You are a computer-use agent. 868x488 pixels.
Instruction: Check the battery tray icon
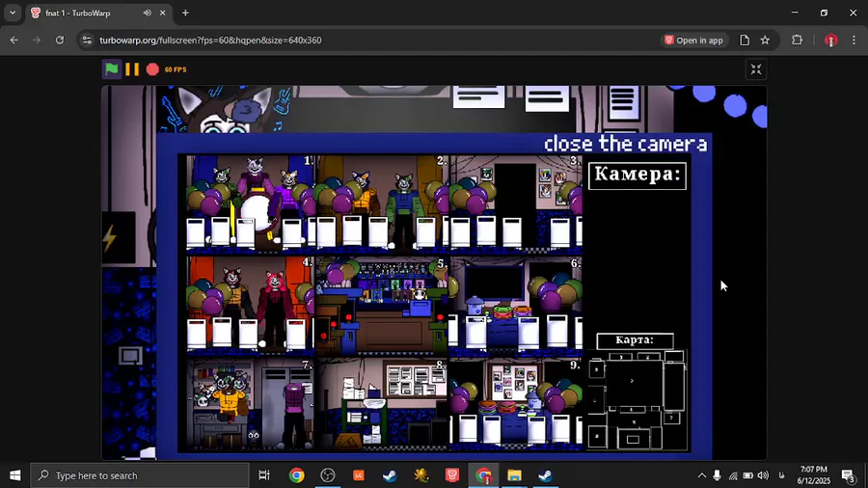(x=747, y=475)
